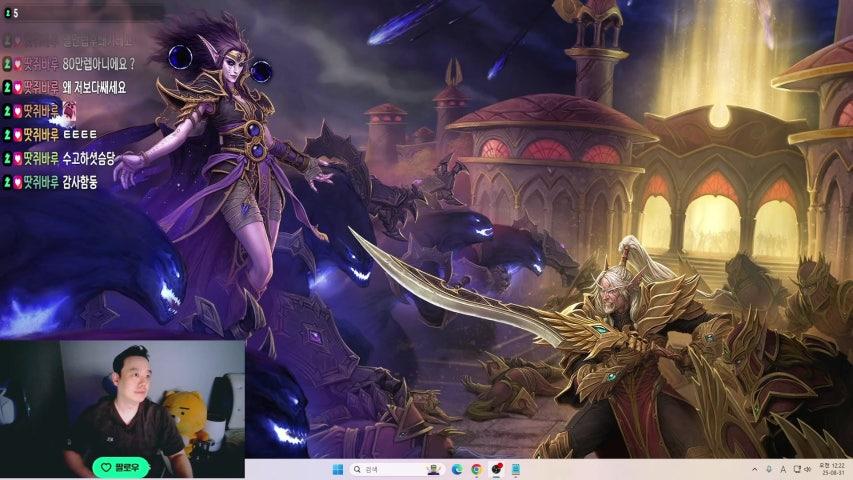Open the Windows Start menu
Viewport: 853px width, 480px height.
click(x=338, y=469)
